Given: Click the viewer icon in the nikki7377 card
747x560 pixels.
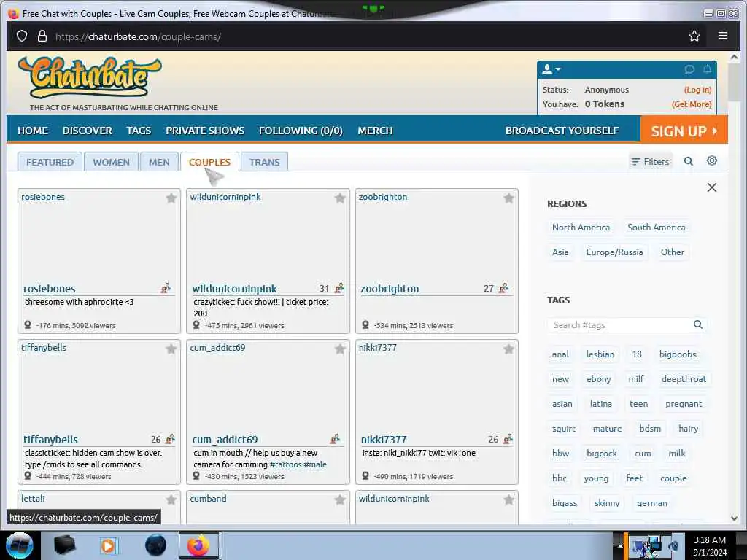Looking at the screenshot, I should [x=365, y=476].
